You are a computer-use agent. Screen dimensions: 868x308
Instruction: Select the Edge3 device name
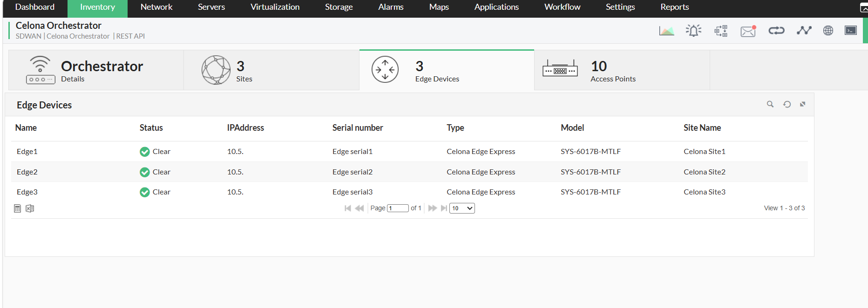(x=27, y=192)
